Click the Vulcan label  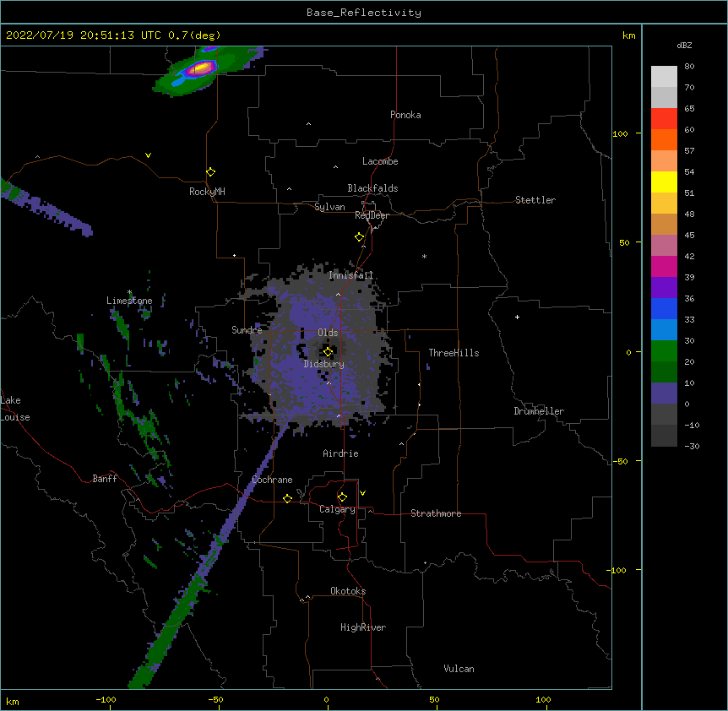coord(459,669)
